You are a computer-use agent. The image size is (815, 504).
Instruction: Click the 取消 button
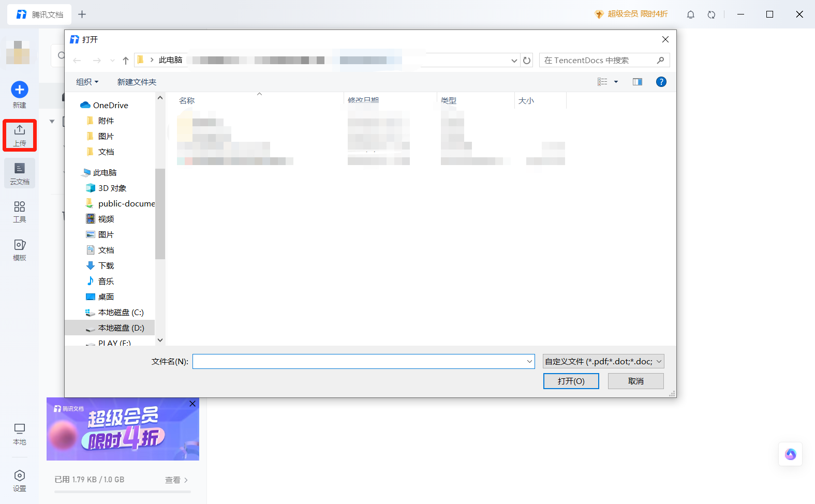click(x=636, y=381)
